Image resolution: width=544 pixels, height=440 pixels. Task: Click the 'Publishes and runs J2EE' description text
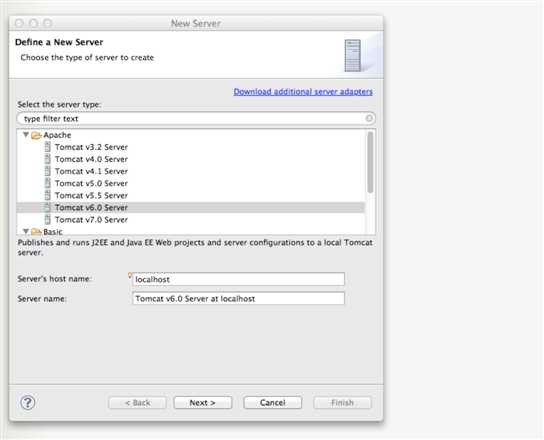tap(195, 247)
